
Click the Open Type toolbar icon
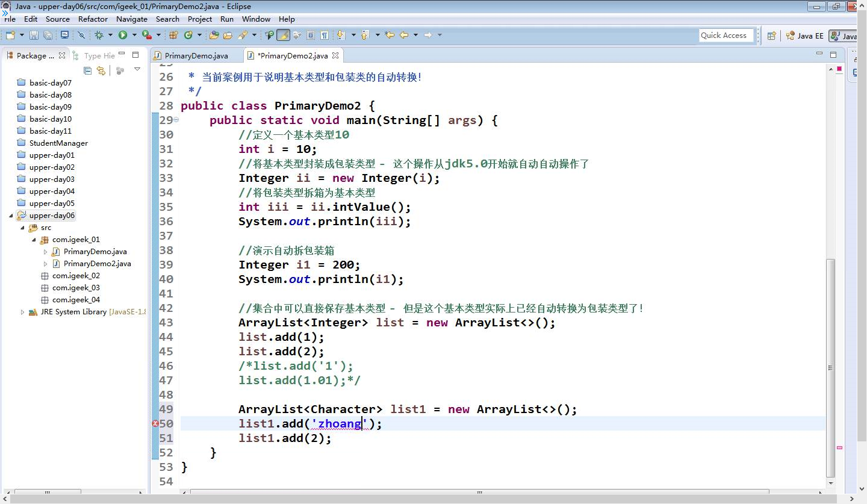[214, 35]
